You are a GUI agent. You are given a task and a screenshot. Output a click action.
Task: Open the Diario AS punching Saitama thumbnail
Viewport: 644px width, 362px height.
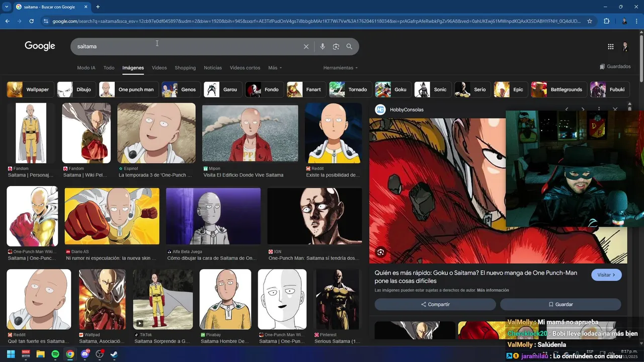[112, 216]
